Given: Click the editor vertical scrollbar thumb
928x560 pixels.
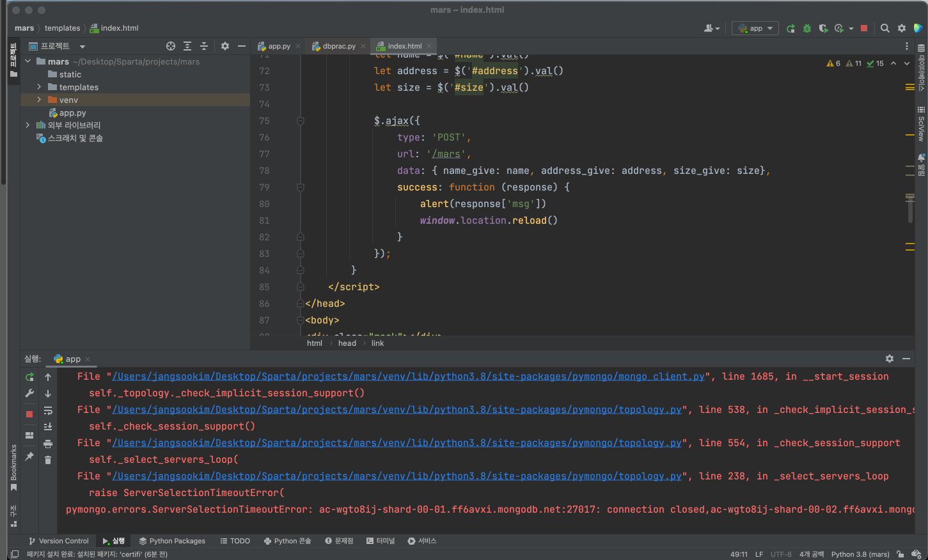Looking at the screenshot, I should tap(910, 208).
